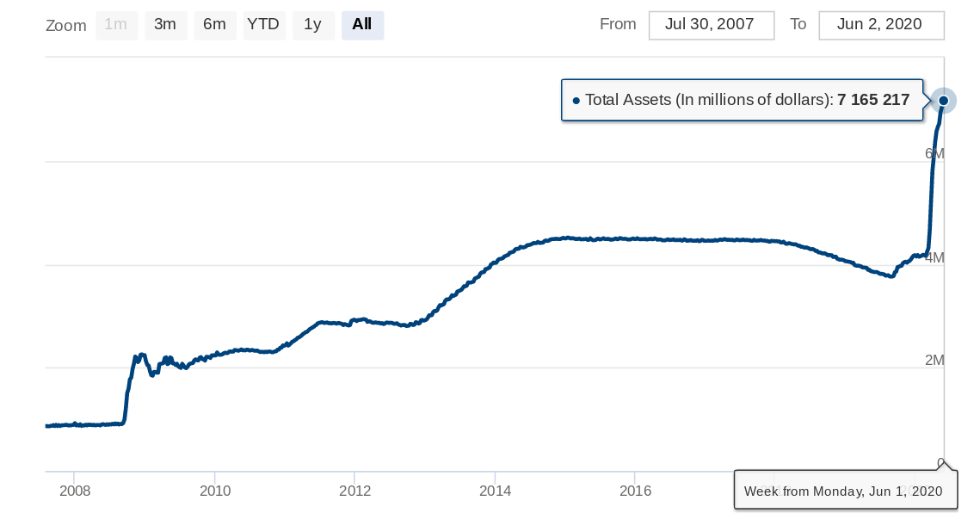Image resolution: width=980 pixels, height=513 pixels.
Task: Click the highlighted data point at chart peak
Action: pyautogui.click(x=944, y=100)
